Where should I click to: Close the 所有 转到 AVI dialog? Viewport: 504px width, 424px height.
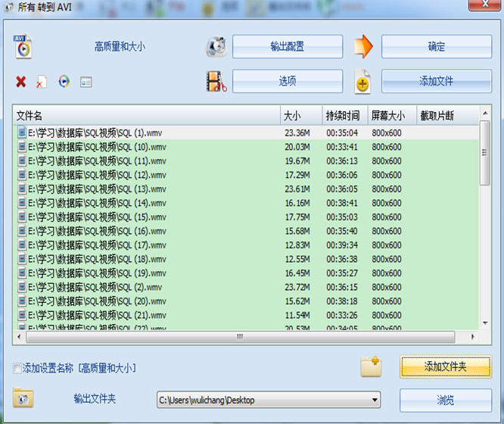coord(485,5)
